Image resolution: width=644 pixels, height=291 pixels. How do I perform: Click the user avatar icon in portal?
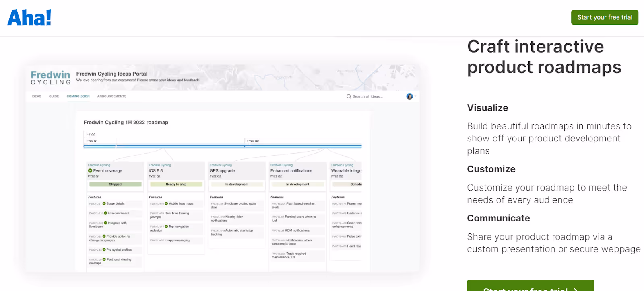(x=409, y=96)
